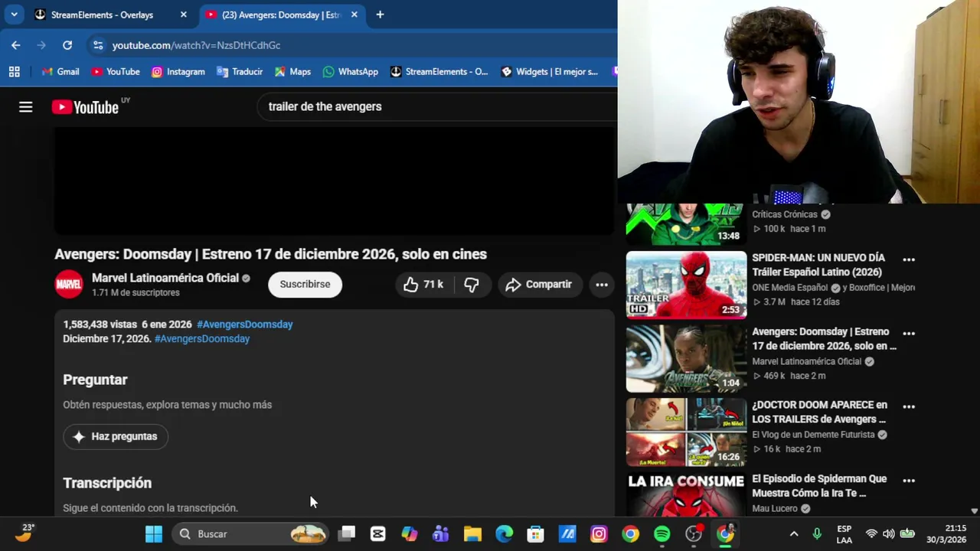
Task: Open options menu for suggested Avengers Doomsday video
Action: [909, 333]
